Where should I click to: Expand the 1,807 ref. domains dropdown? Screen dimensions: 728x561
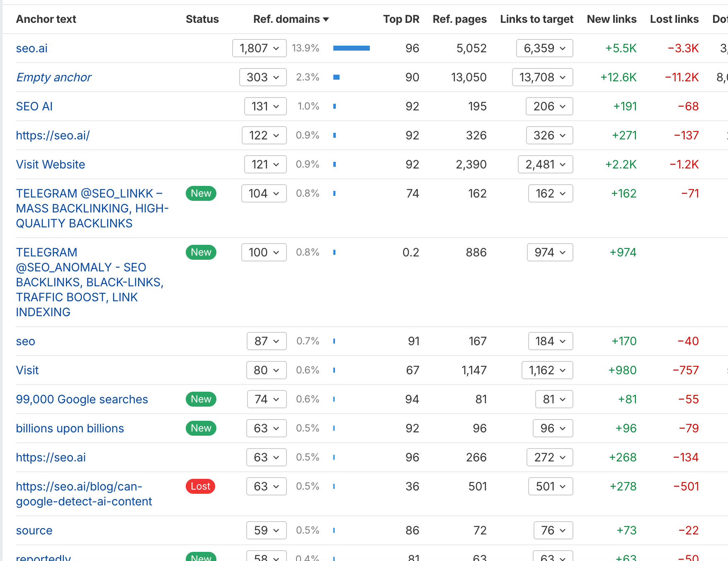(x=259, y=48)
